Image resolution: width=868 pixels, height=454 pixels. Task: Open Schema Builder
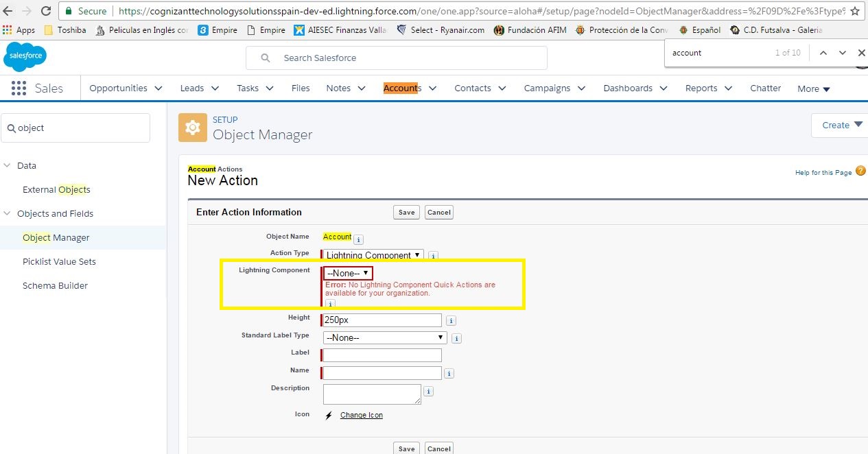coord(55,286)
